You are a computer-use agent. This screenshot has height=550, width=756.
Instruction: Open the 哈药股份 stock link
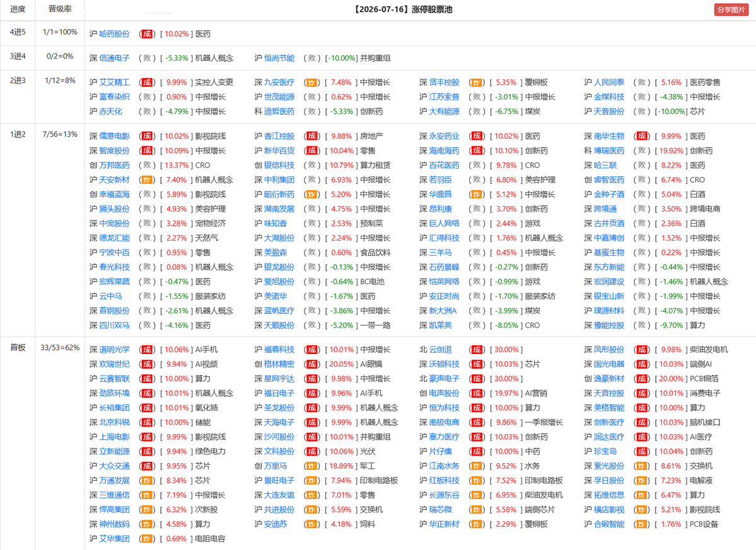(x=114, y=34)
